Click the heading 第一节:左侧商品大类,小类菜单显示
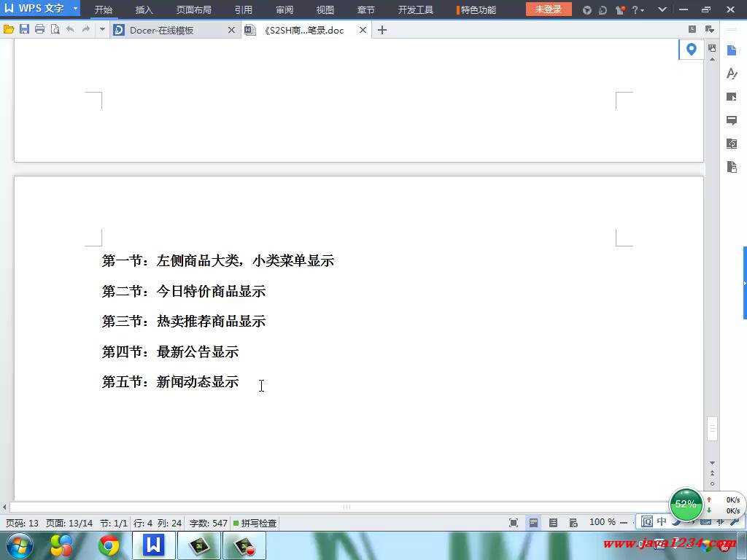 point(217,260)
